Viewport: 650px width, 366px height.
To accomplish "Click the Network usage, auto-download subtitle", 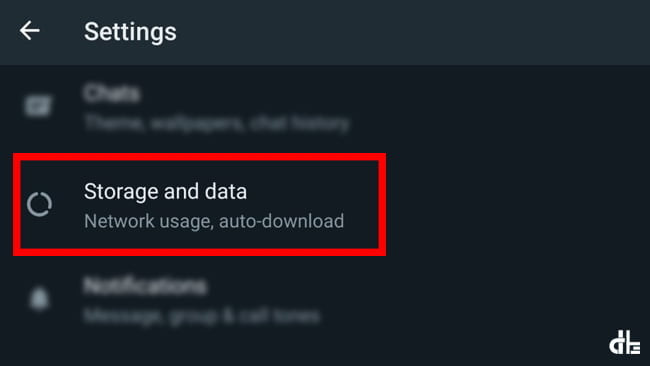I will pos(214,221).
